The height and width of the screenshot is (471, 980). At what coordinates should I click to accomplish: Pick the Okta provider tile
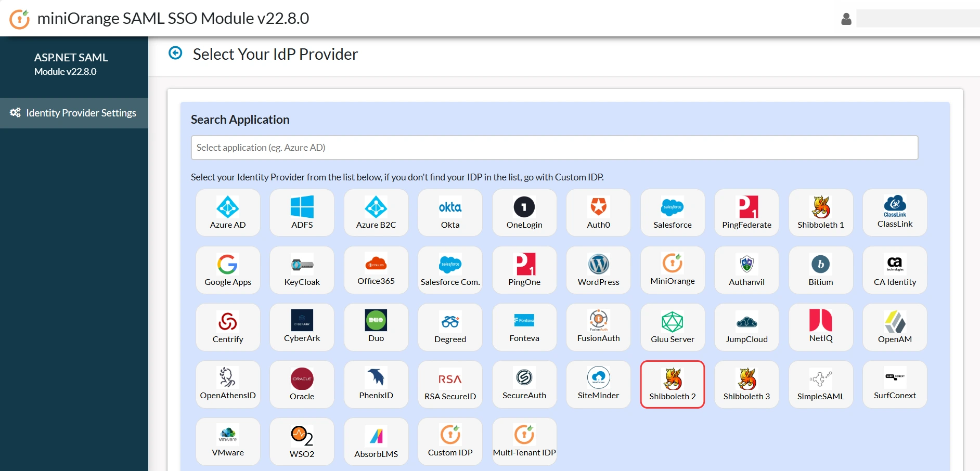[450, 213]
